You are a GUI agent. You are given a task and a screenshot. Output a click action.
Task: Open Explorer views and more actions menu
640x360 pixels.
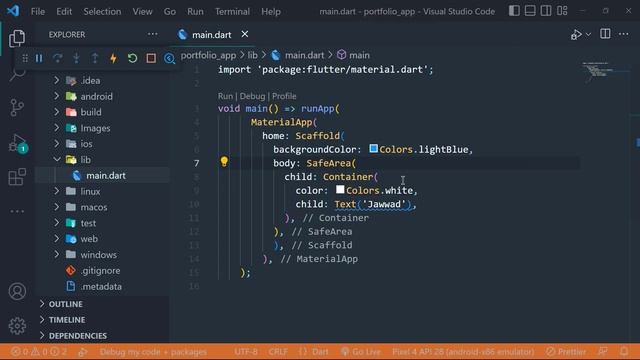tap(153, 34)
